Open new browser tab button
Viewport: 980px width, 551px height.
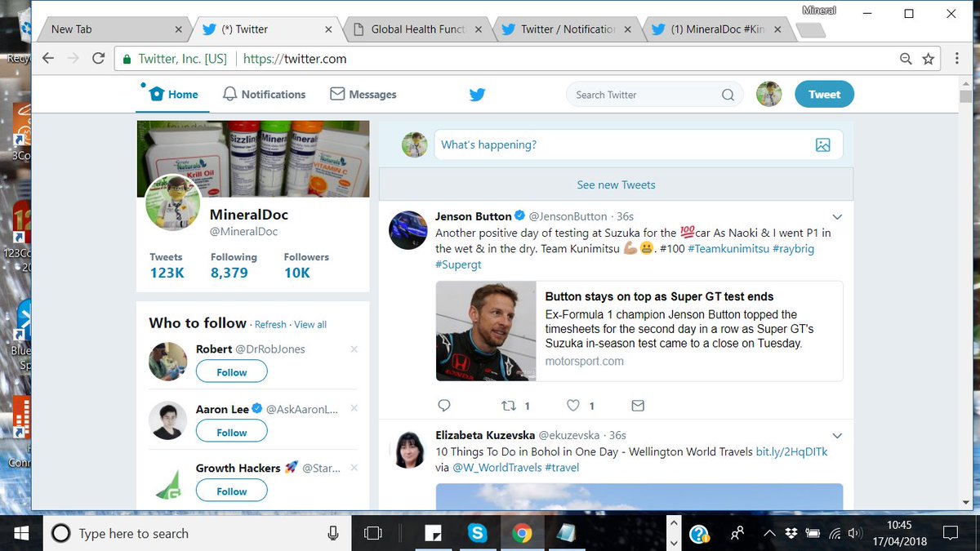pyautogui.click(x=810, y=30)
